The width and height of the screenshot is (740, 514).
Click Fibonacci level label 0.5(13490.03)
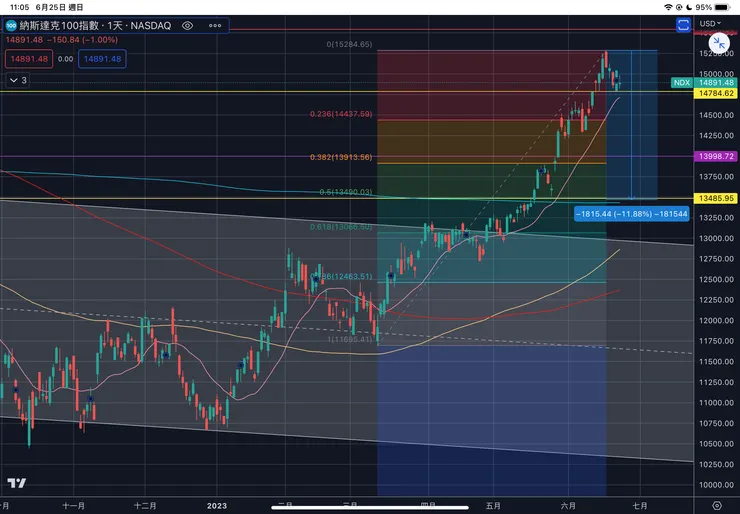click(x=345, y=192)
